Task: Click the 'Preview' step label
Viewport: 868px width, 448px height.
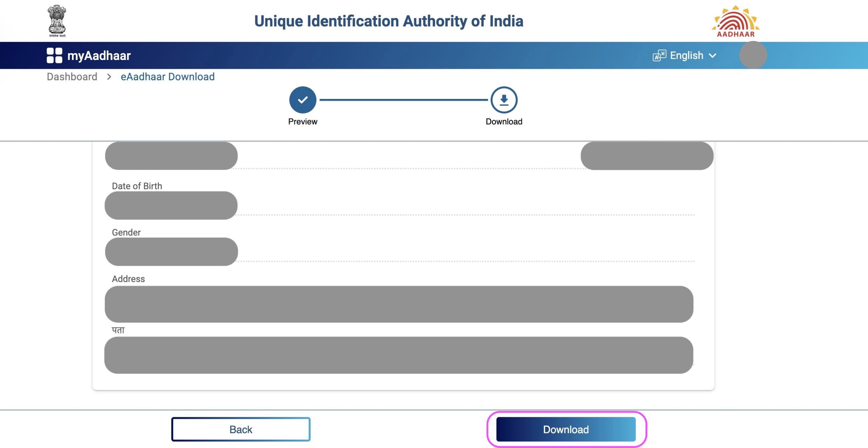Action: click(302, 122)
